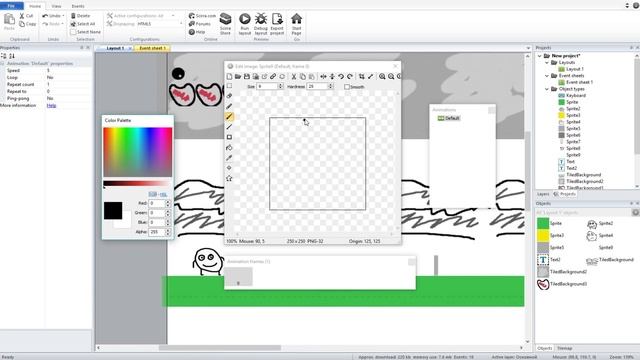The height and width of the screenshot is (360, 640).
Task: Select frame 0 thumbnail in Animation frames
Action: coord(238,277)
